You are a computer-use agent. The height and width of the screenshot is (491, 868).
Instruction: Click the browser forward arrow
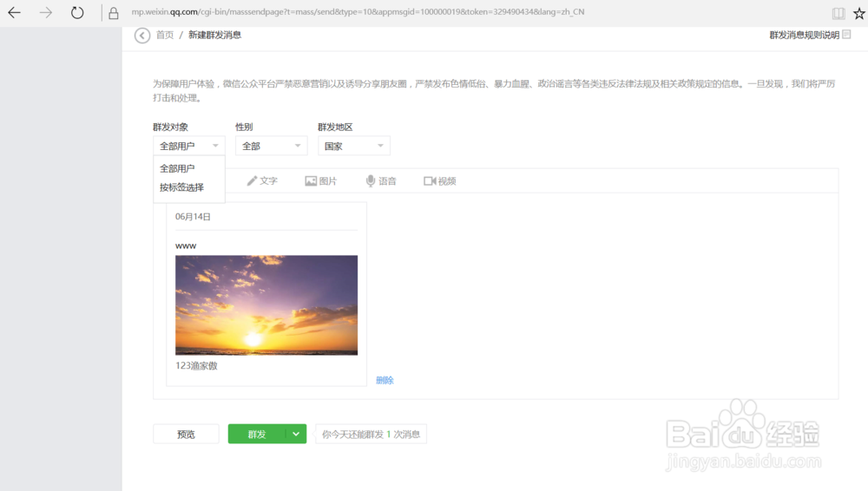click(x=45, y=12)
